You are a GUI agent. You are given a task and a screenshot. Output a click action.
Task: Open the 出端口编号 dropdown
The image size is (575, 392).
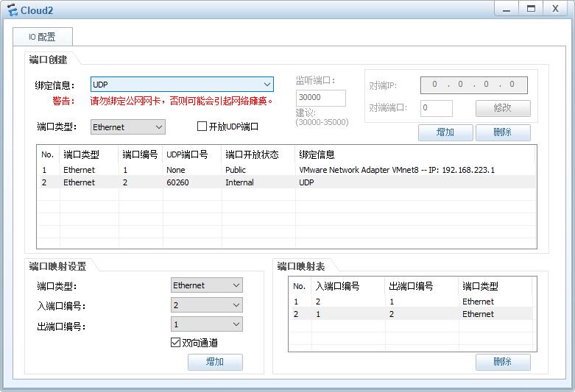click(x=206, y=324)
